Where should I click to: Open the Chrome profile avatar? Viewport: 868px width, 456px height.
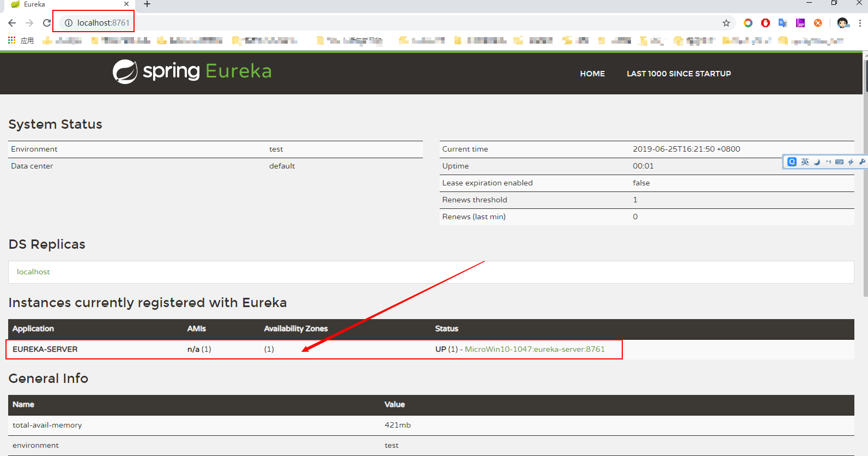coord(843,23)
